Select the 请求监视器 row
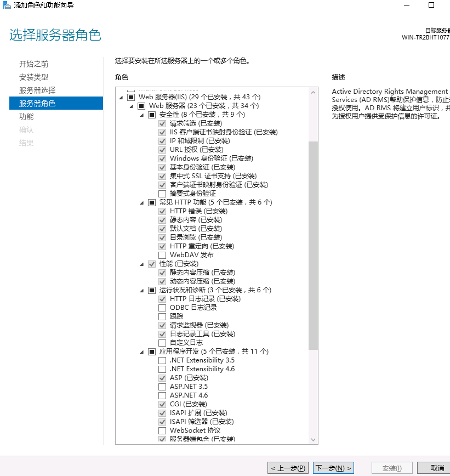 point(199,325)
